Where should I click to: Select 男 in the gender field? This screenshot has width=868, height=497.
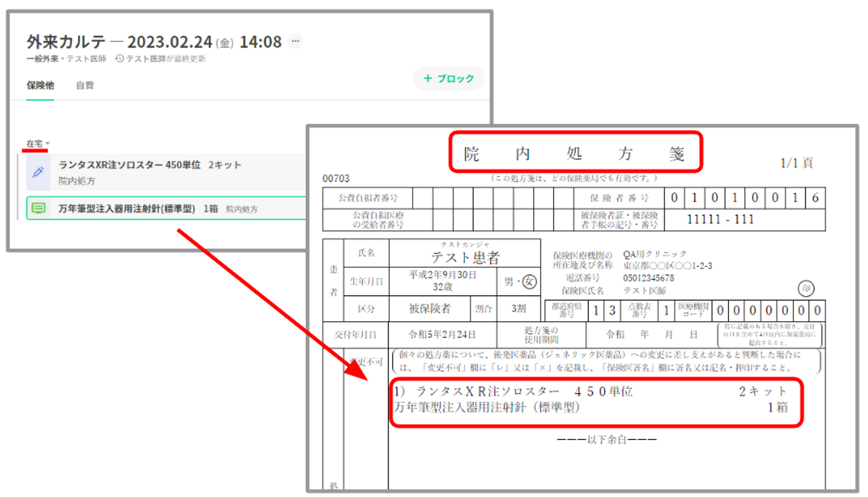(x=508, y=282)
